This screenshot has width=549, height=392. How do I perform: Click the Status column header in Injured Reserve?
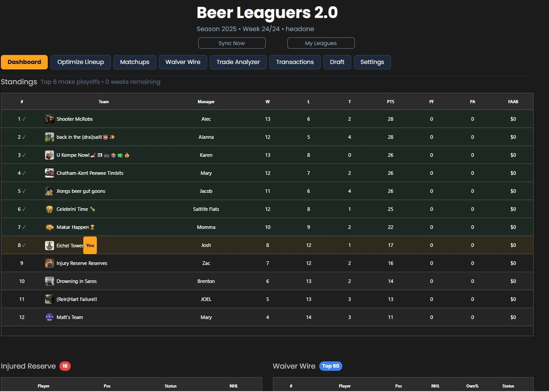coord(171,386)
